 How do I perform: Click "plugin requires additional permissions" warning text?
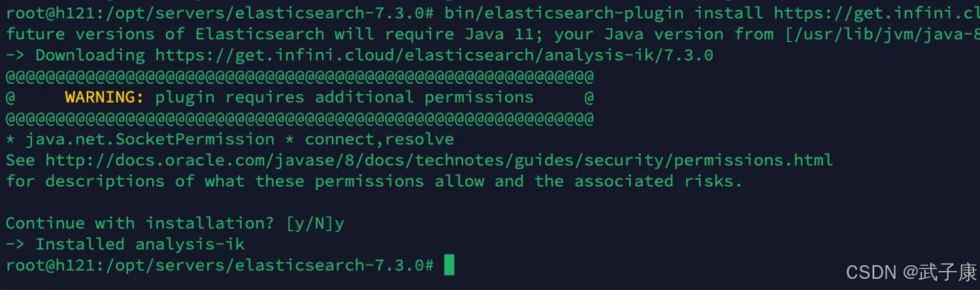click(344, 97)
